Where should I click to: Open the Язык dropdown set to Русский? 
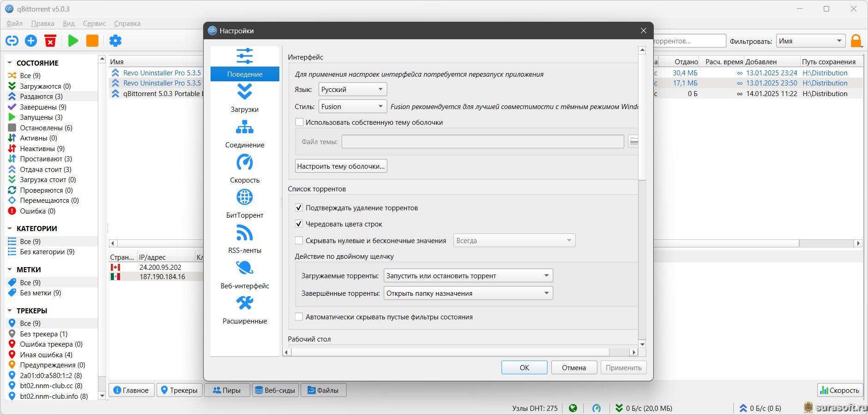click(x=352, y=89)
